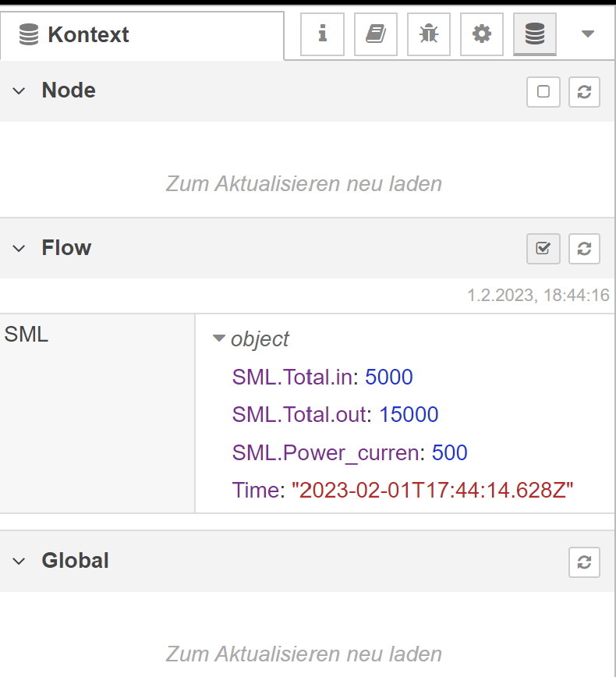The image size is (616, 677).
Task: Open the Help book sidebar icon
Action: (376, 34)
